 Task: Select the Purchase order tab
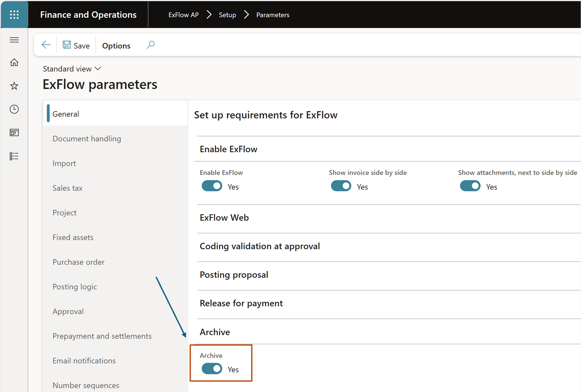[116, 262]
